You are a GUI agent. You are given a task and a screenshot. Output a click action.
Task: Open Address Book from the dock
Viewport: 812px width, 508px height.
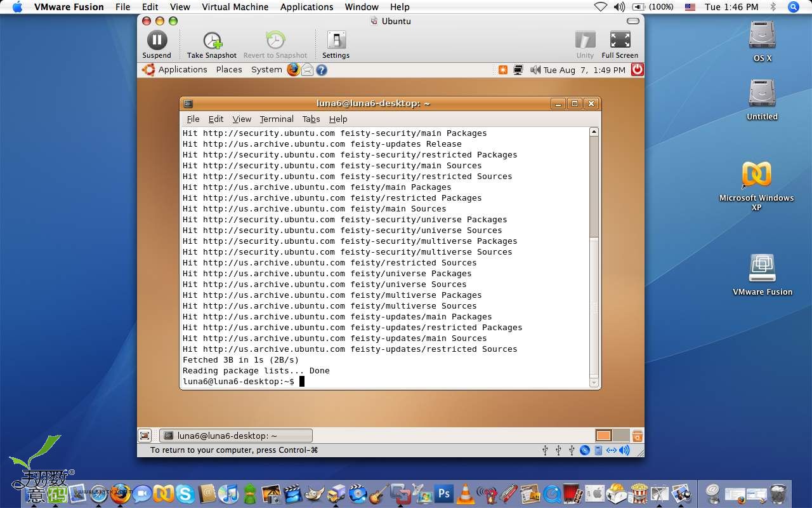click(207, 493)
